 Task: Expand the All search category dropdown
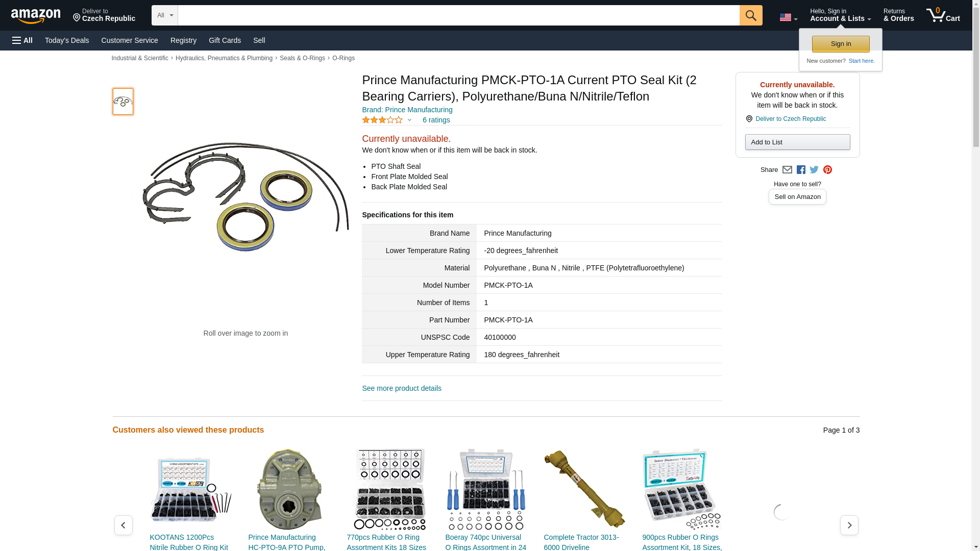coord(165,15)
